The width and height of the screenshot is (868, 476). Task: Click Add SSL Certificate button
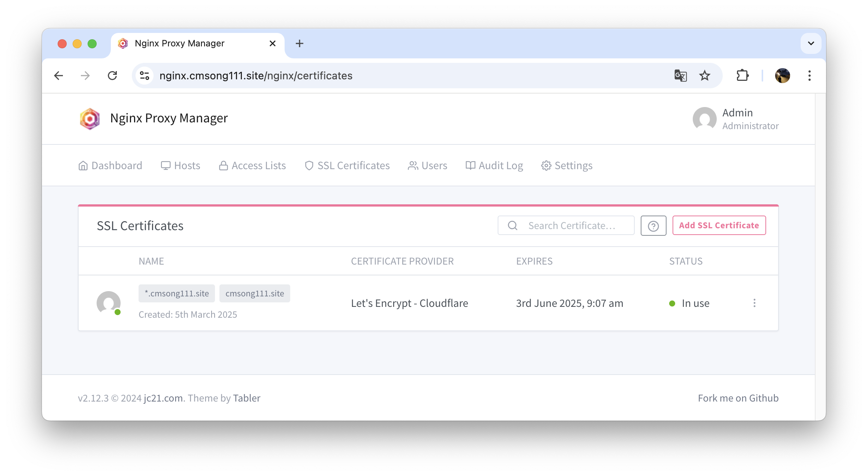[x=719, y=225]
